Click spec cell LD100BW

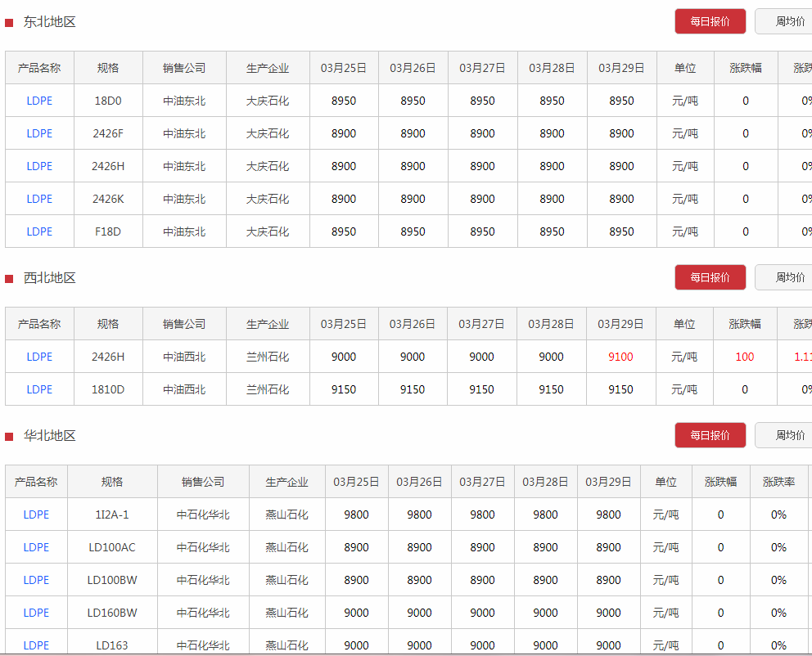(112, 580)
